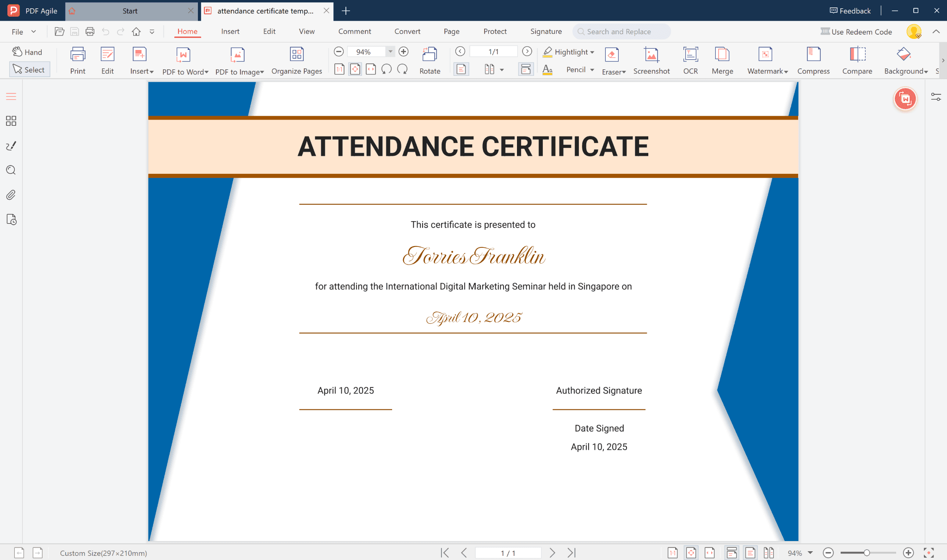Open the Compress tool
Viewport: 947px width, 560px height.
pos(813,59)
